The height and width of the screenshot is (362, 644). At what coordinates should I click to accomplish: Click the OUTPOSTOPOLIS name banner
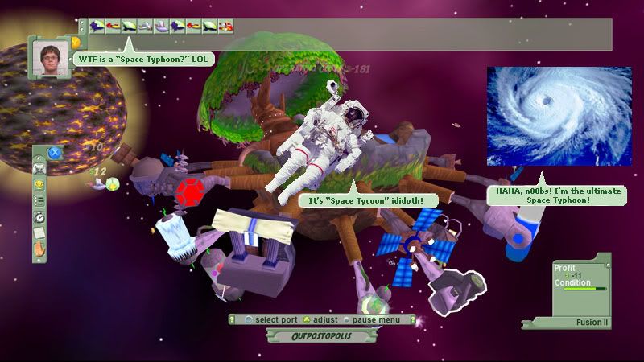(321, 336)
